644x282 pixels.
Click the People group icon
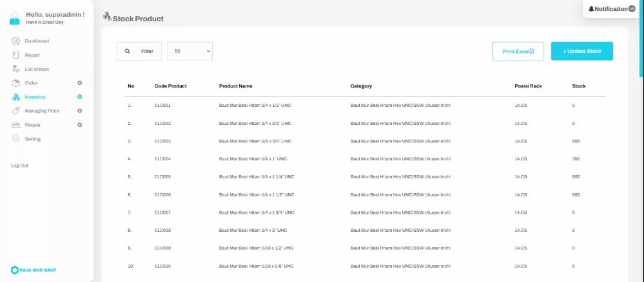[15, 125]
